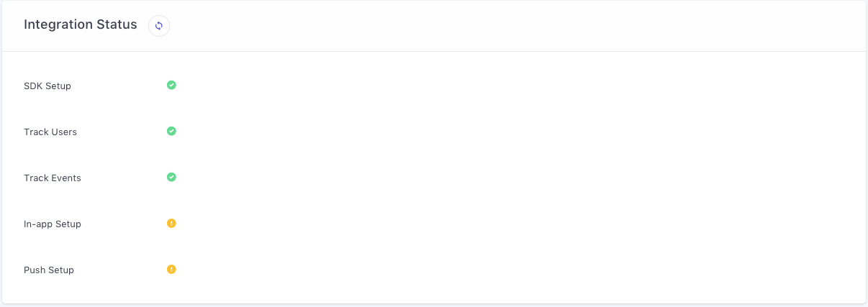This screenshot has height=307, width=868.
Task: Click the green checkmark next to SDK Setup
Action: pyautogui.click(x=171, y=85)
